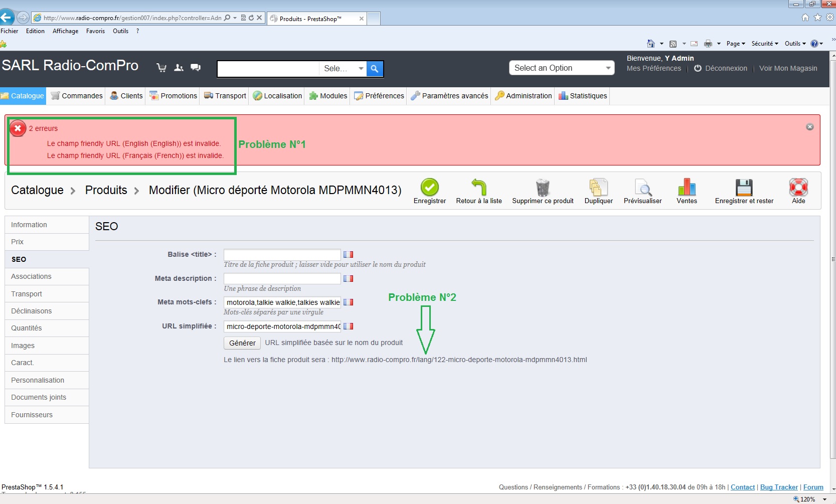Open the Bug Tracker footer link

click(x=779, y=487)
